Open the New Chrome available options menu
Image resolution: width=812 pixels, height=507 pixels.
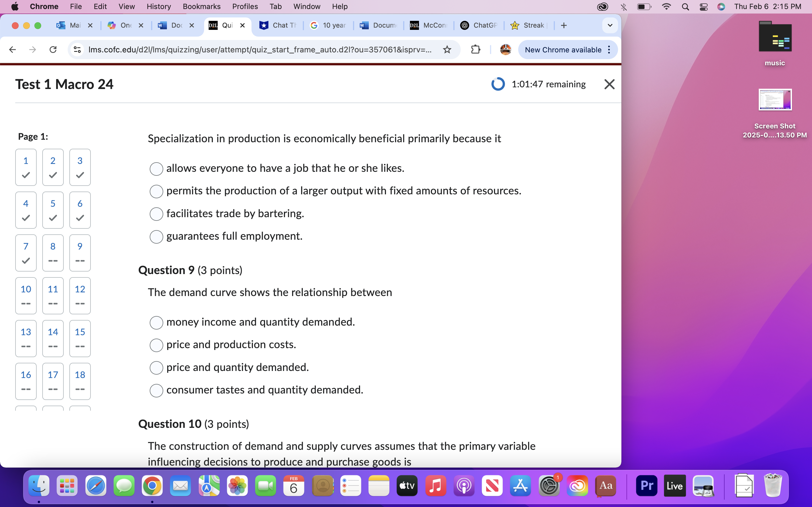coord(609,50)
